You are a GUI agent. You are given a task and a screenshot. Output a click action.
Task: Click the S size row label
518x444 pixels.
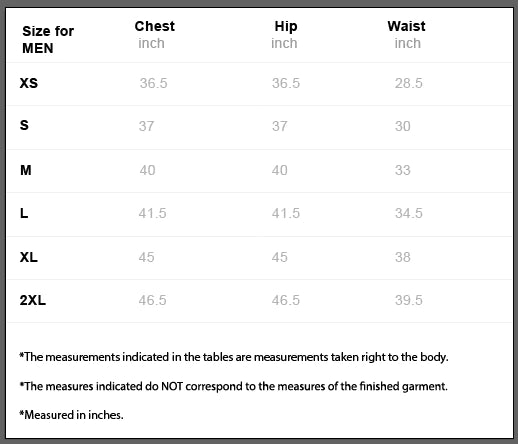coord(24,125)
